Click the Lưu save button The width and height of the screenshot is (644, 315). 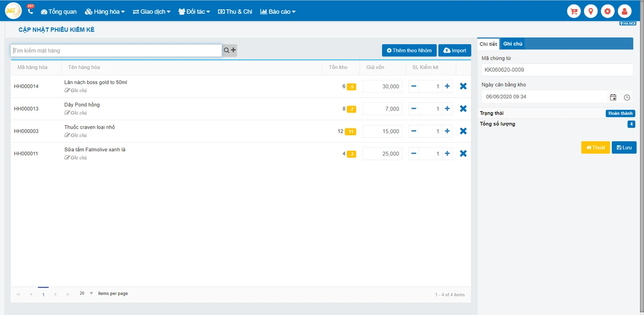pyautogui.click(x=624, y=147)
